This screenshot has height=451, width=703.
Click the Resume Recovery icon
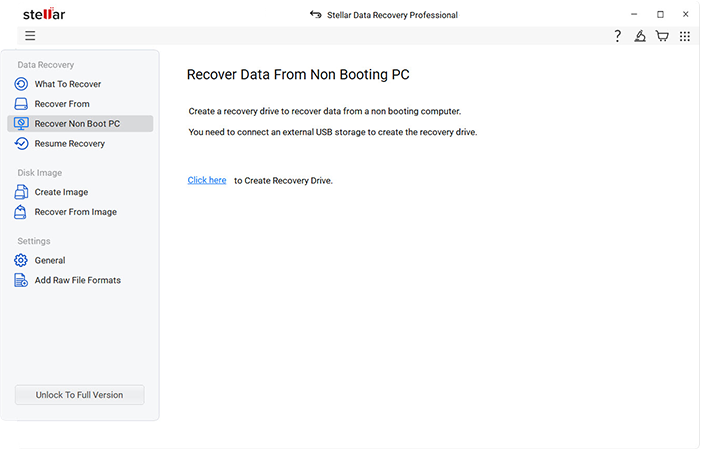(x=21, y=144)
